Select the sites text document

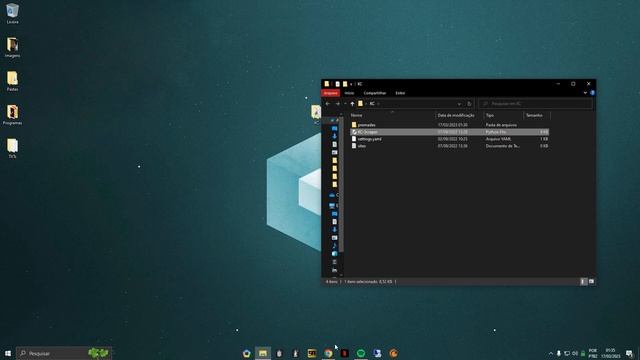click(449, 146)
